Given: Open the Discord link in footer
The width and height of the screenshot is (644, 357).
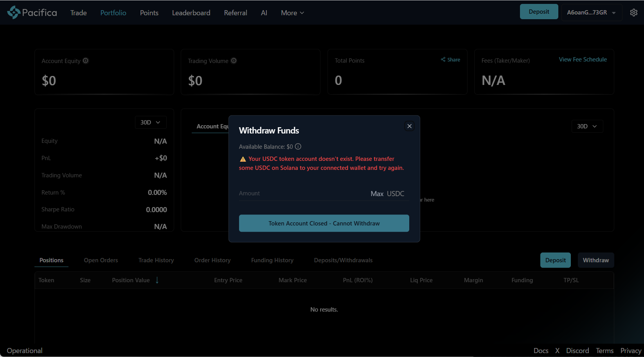Looking at the screenshot, I should [577, 351].
